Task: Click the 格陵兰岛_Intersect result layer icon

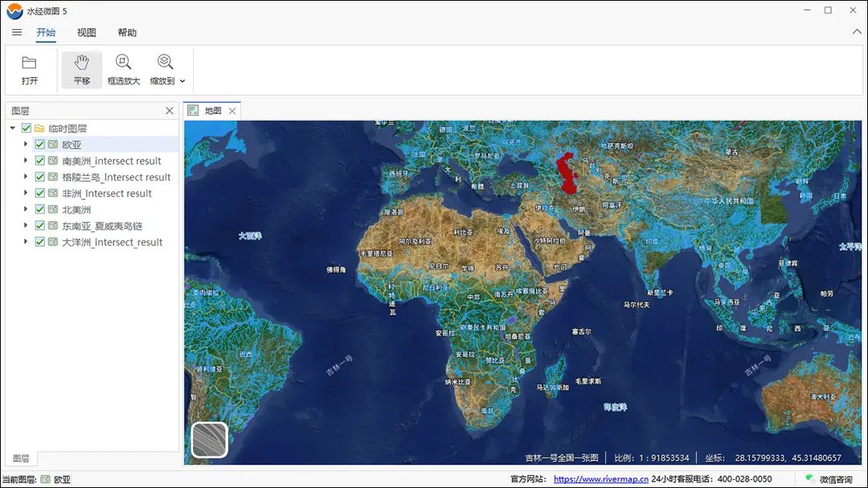Action: click(x=53, y=177)
